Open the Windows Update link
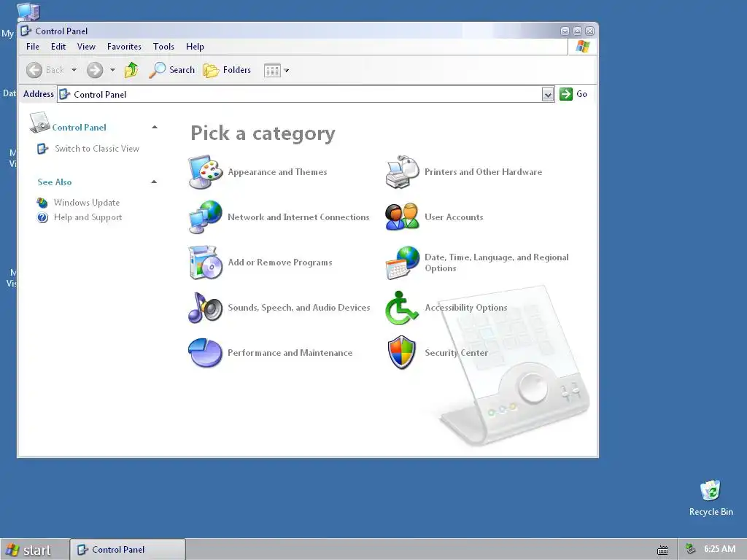This screenshot has width=747, height=560. pyautogui.click(x=86, y=203)
